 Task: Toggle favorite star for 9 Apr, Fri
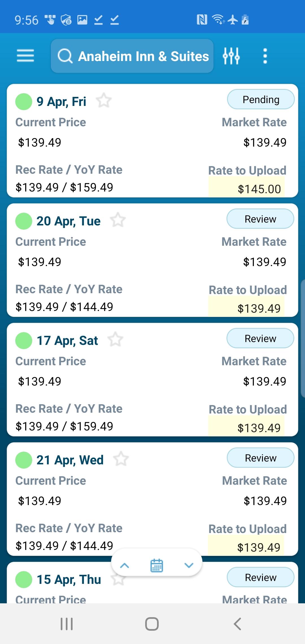(x=104, y=100)
